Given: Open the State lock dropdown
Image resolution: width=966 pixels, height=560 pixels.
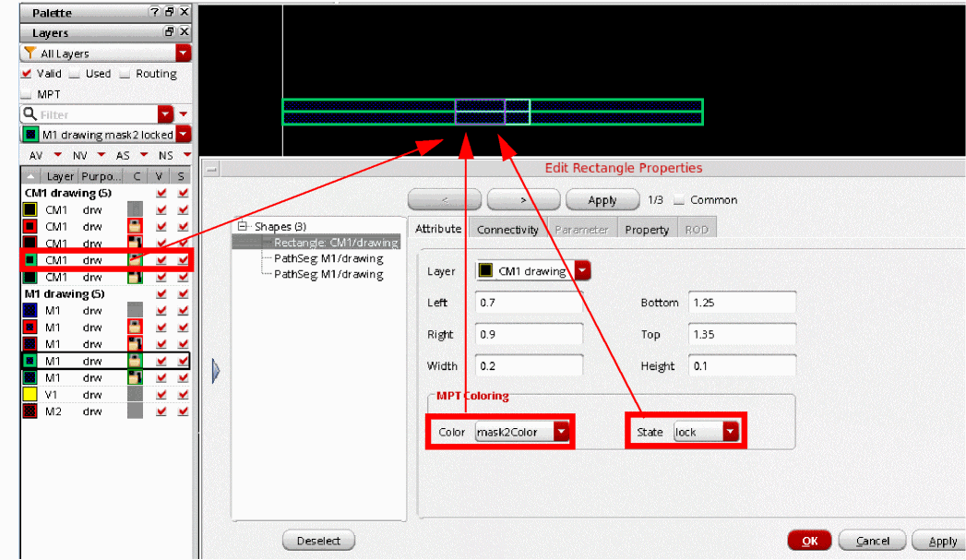Looking at the screenshot, I should [730, 431].
